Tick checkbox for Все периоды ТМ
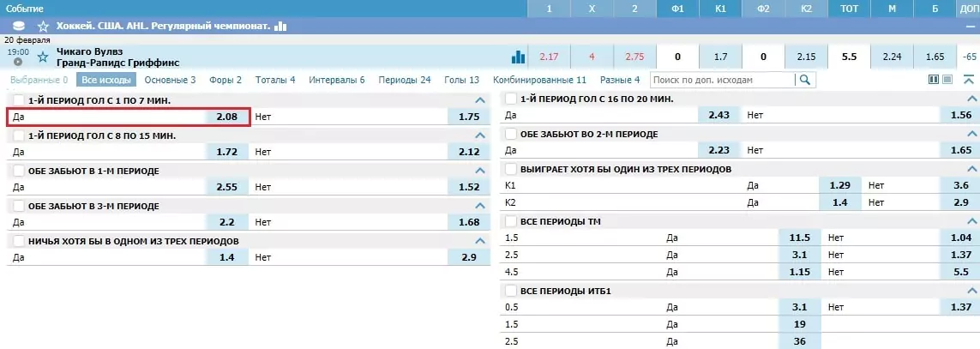The height and width of the screenshot is (349, 980). (511, 221)
